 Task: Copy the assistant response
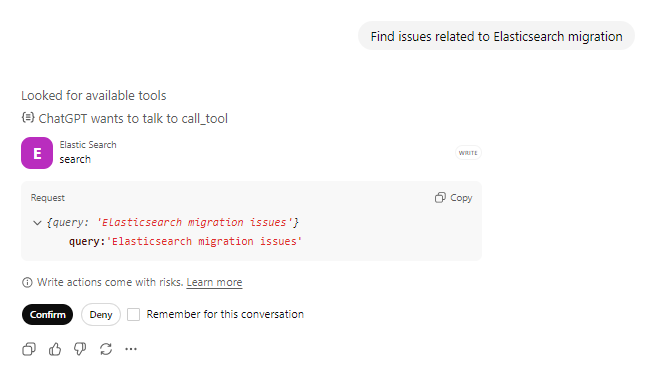point(29,349)
